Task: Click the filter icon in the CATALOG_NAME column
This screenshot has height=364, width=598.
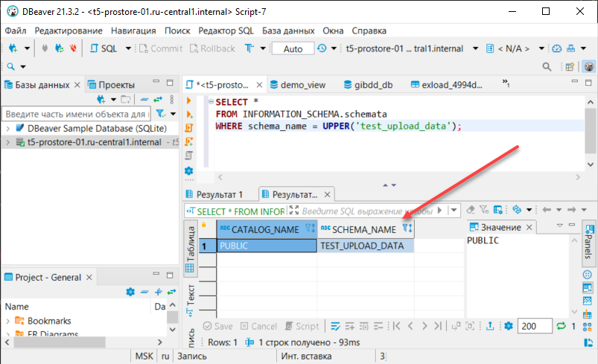Action: point(311,229)
